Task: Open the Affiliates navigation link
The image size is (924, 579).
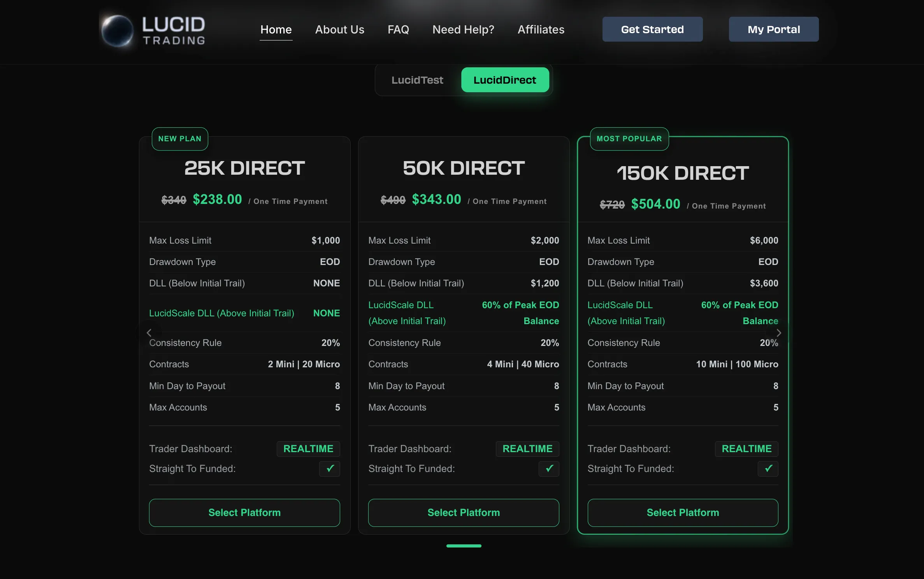Action: (541, 30)
